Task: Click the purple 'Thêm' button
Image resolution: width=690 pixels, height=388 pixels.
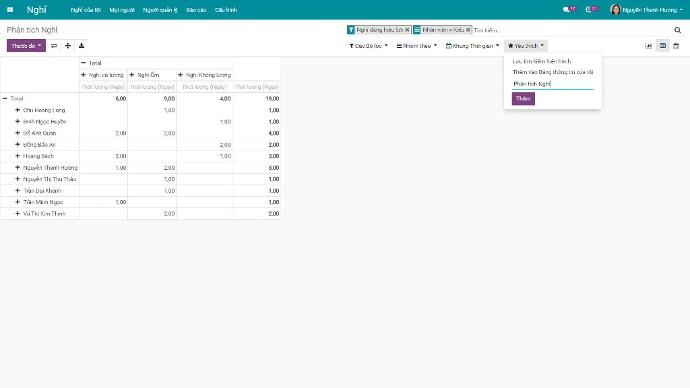Action: tap(523, 99)
